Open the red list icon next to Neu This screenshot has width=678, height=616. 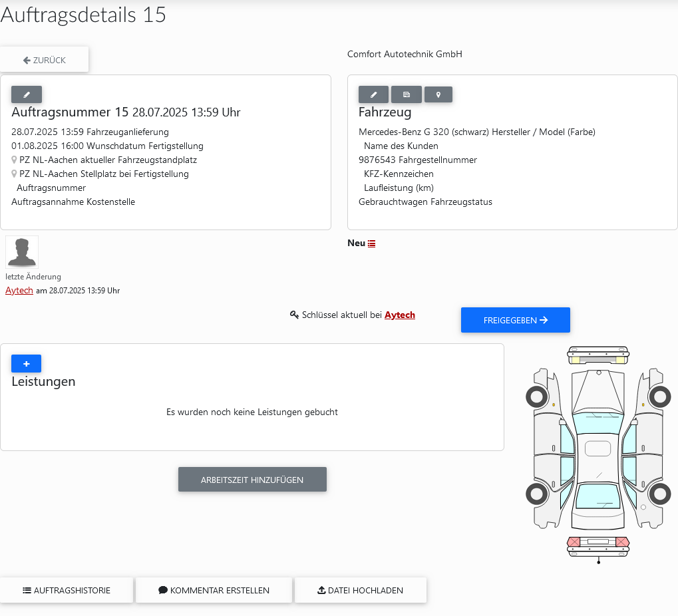[x=372, y=244]
